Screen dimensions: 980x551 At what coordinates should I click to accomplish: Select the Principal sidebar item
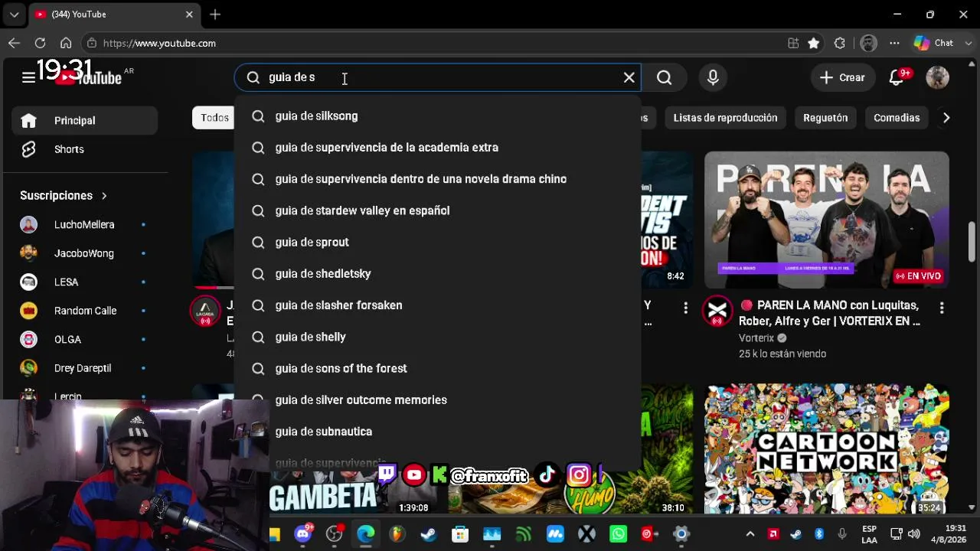pyautogui.click(x=84, y=121)
